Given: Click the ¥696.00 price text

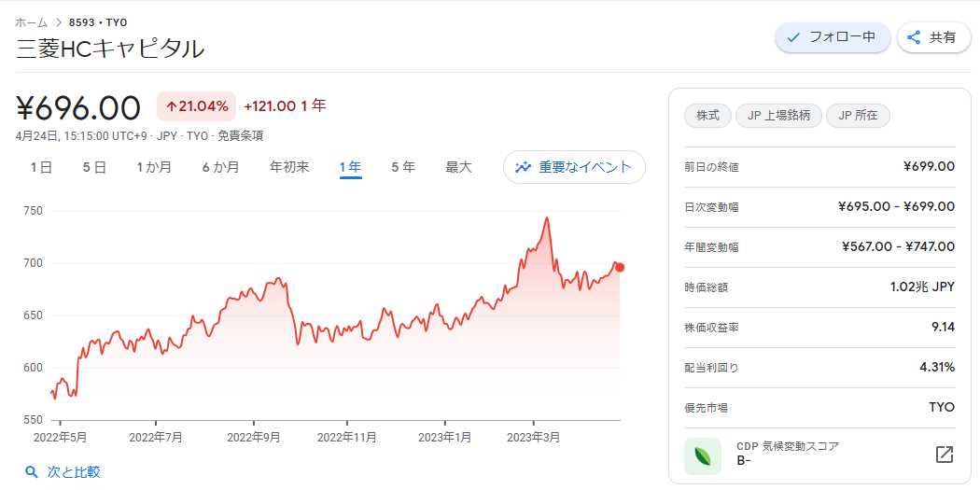Looking at the screenshot, I should (x=78, y=107).
